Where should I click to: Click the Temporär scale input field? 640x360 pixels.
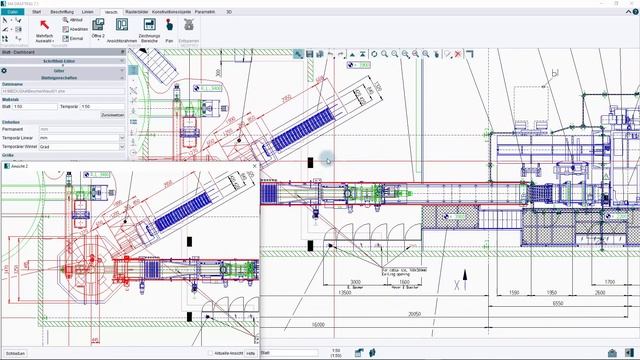102,107
